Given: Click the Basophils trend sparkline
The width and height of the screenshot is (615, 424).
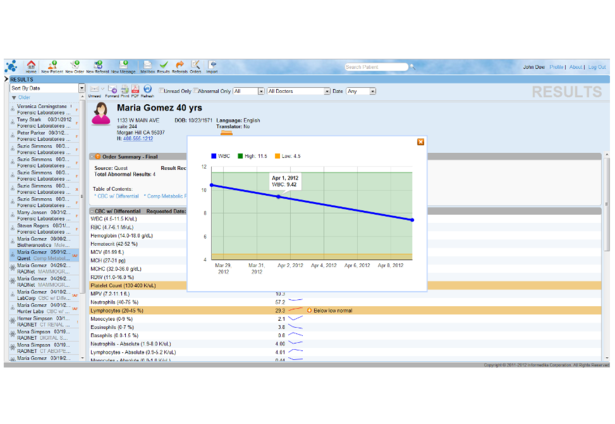Looking at the screenshot, I should click(296, 335).
